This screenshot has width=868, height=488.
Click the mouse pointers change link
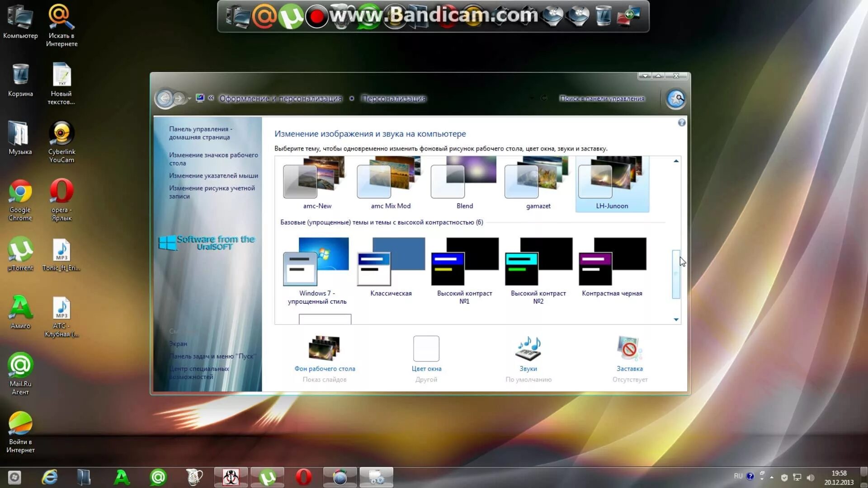point(213,176)
